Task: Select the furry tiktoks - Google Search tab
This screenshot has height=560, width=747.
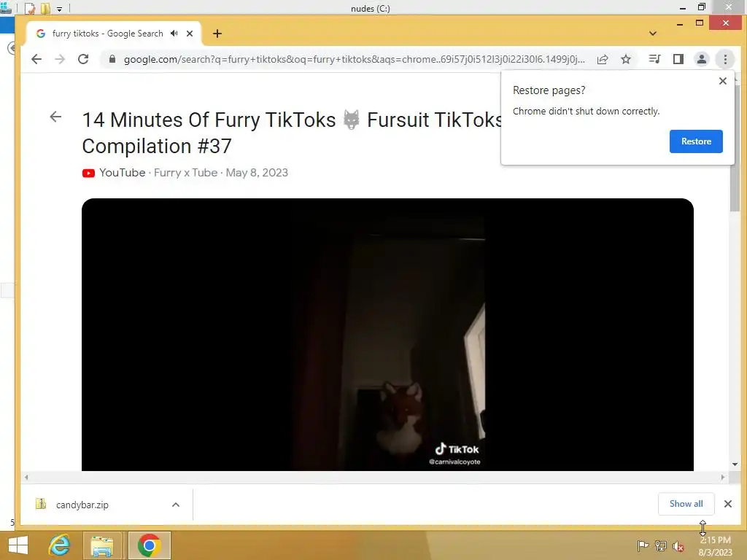Action: coord(108,34)
